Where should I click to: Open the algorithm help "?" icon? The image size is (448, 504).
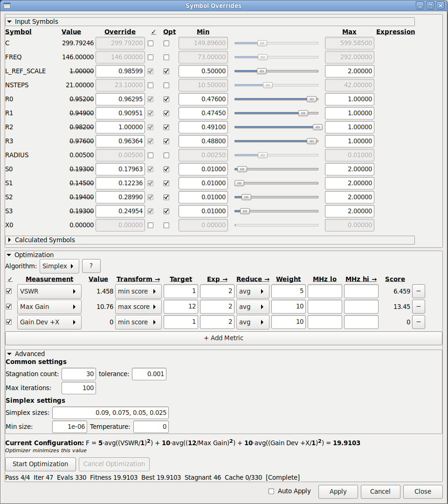(x=91, y=266)
